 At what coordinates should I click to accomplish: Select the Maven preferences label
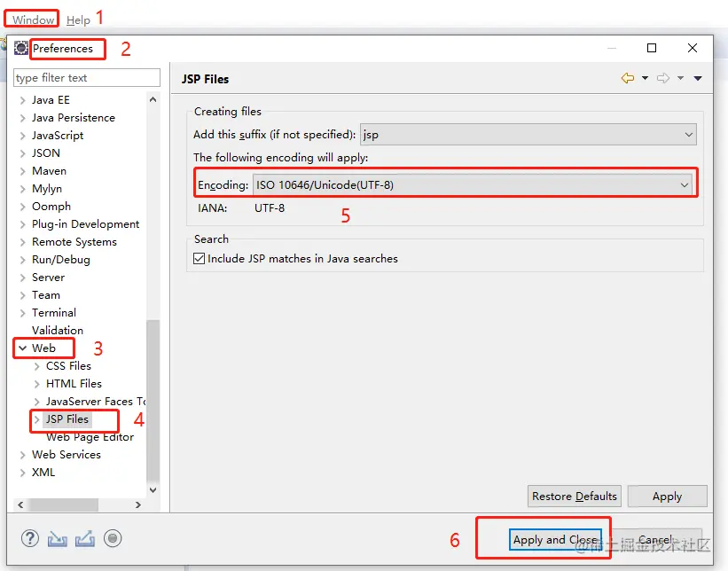pyautogui.click(x=49, y=171)
